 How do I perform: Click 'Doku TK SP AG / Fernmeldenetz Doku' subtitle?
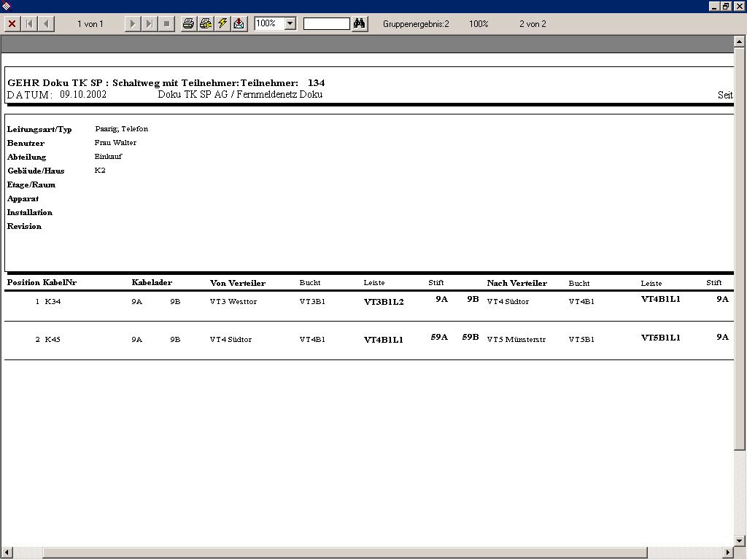tap(240, 94)
